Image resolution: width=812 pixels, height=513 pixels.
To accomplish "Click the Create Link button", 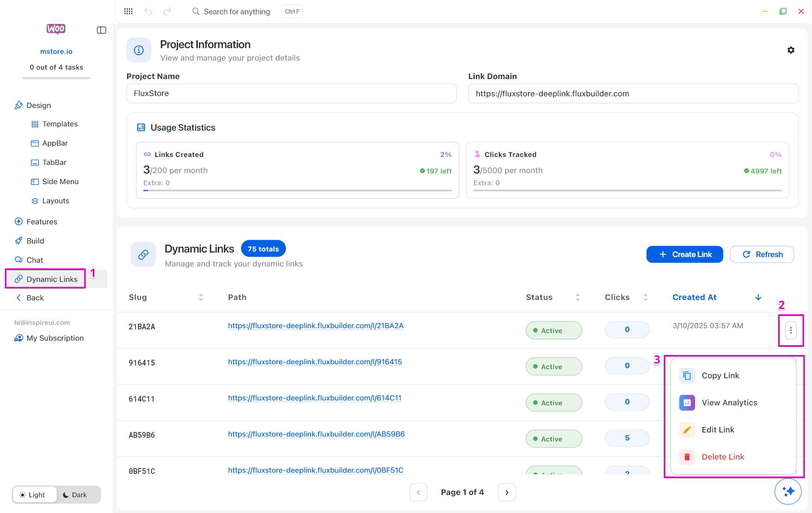I will [684, 254].
